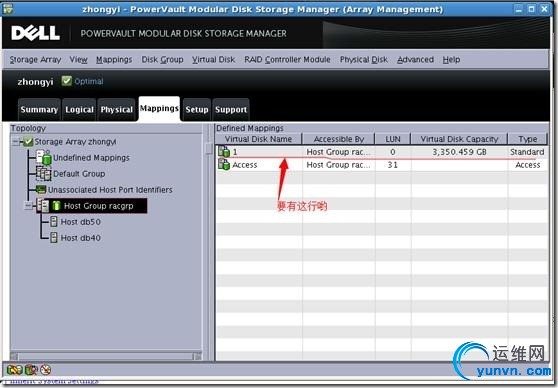Select Default Group tree item
Image resolution: width=558 pixels, height=388 pixels.
79,174
